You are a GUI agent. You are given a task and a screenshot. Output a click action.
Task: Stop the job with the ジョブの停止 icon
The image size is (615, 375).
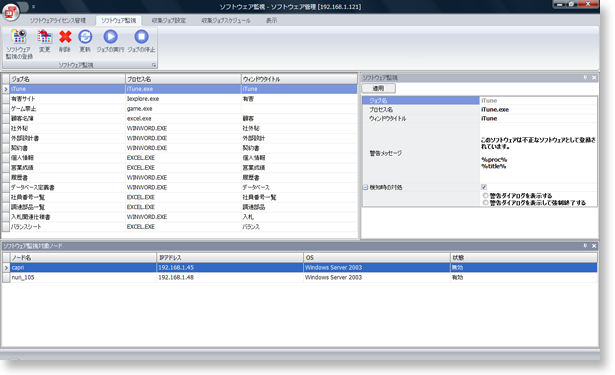(x=141, y=41)
